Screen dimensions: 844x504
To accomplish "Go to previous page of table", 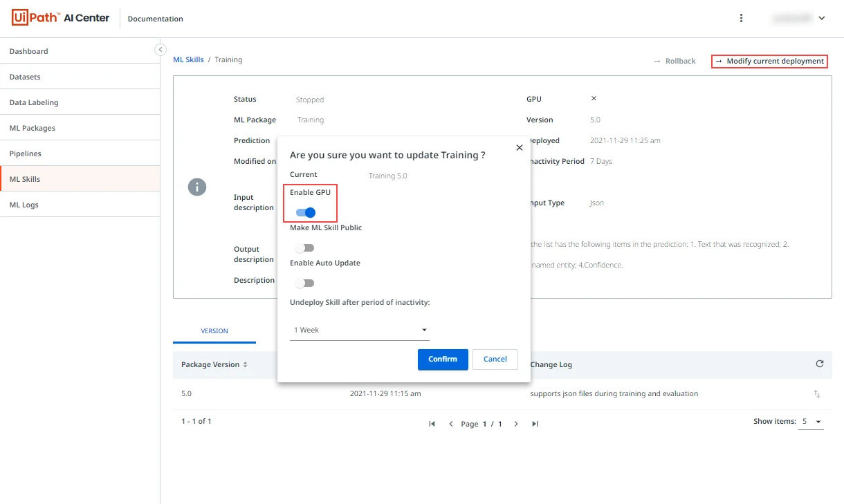I will click(451, 424).
